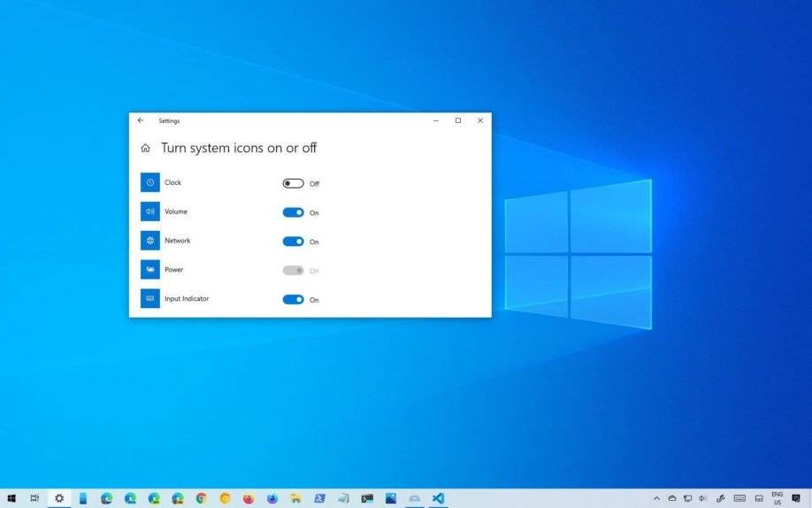Switch off the Input Indicator toggle

click(x=293, y=299)
